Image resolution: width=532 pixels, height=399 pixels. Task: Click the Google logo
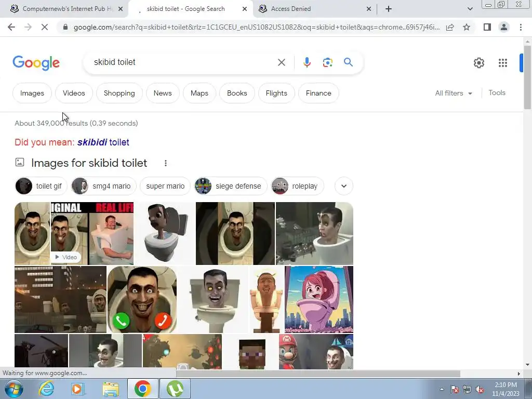36,63
